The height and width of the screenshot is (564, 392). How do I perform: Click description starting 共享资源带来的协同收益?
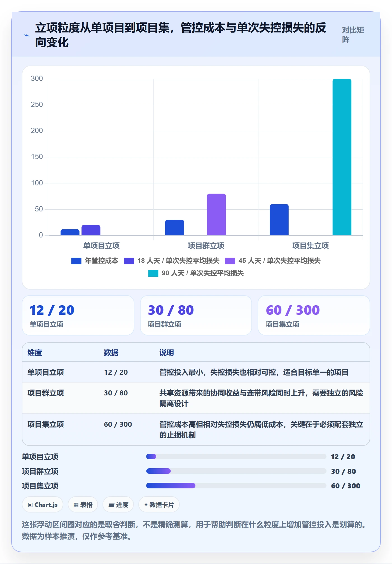tap(261, 398)
